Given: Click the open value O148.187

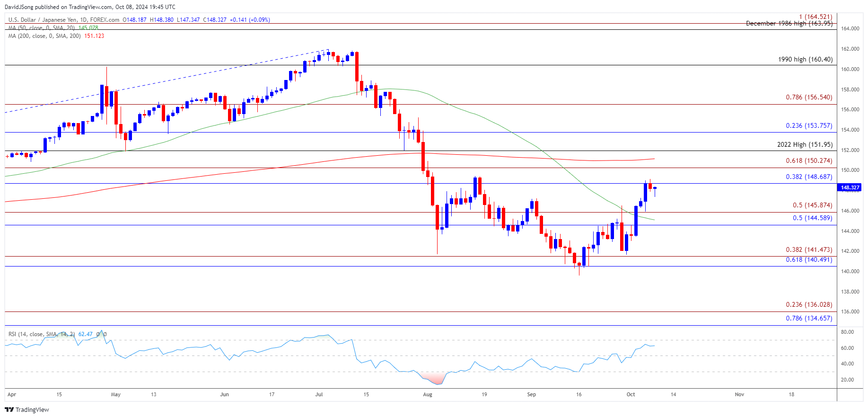Looking at the screenshot, I should [135, 20].
